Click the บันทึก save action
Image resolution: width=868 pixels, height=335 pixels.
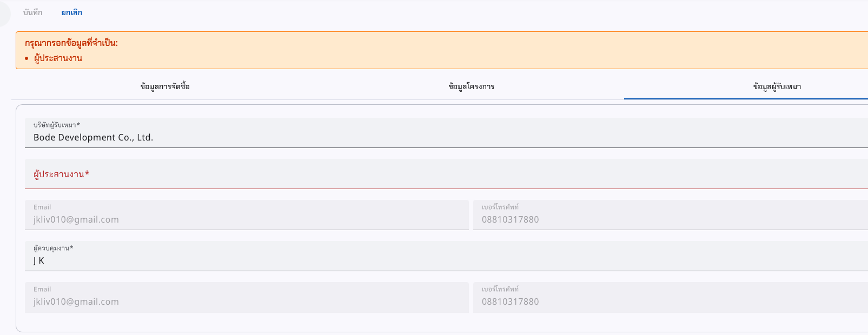(32, 12)
